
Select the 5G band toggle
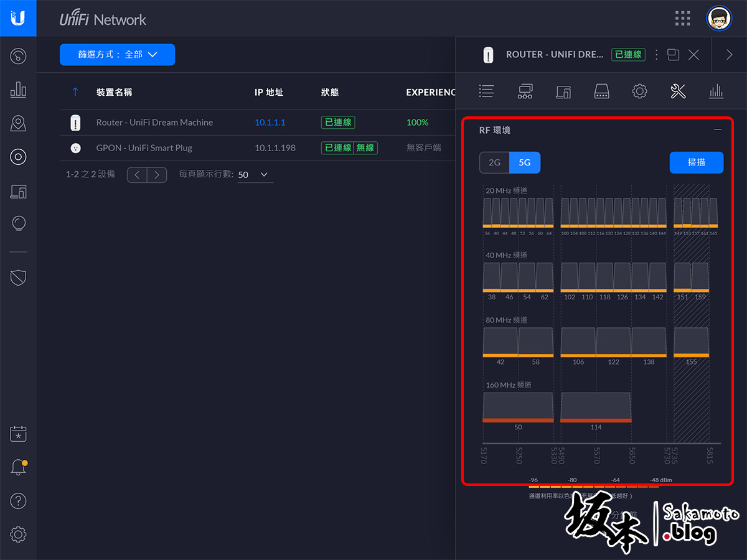click(525, 162)
